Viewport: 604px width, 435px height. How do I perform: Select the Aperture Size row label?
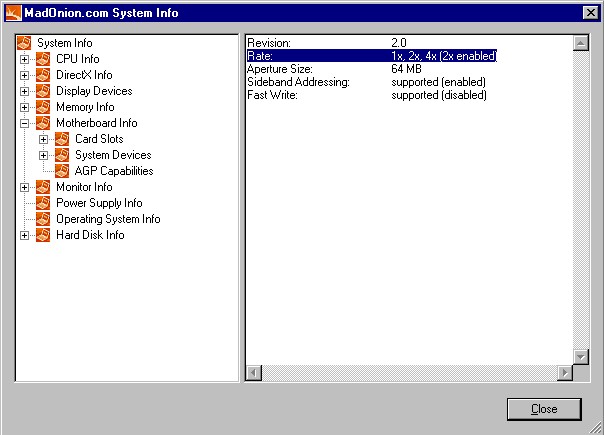point(280,69)
